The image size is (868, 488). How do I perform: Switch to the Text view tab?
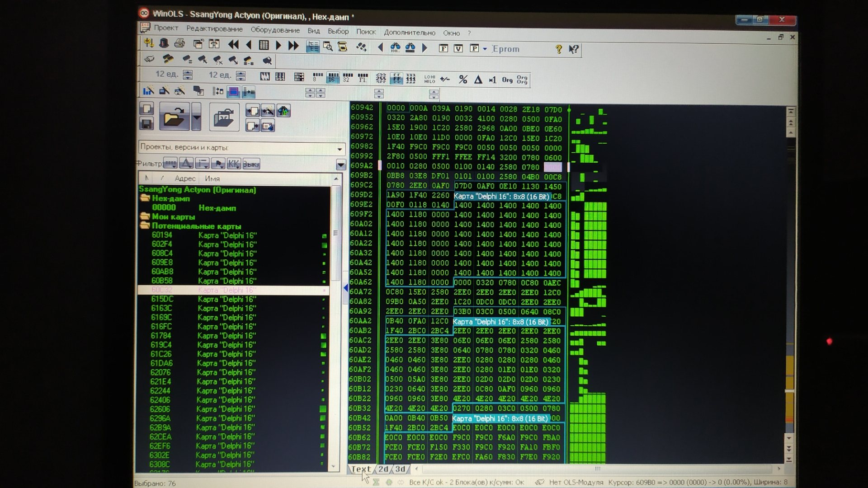click(361, 469)
